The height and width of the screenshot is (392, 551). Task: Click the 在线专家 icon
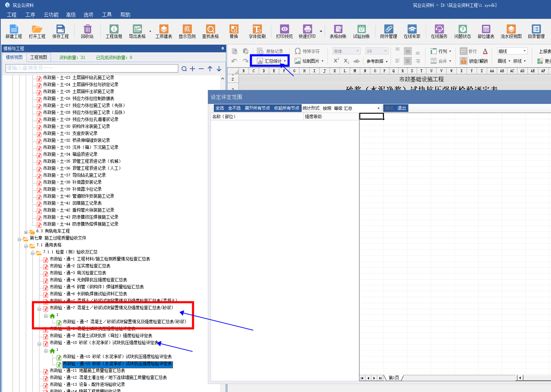click(x=412, y=31)
